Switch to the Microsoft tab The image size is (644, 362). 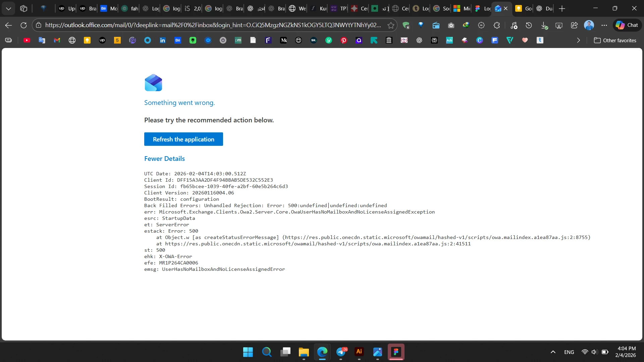pyautogui.click(x=462, y=8)
